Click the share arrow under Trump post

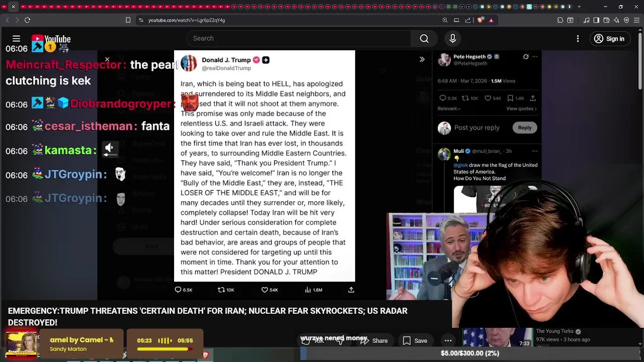351,290
